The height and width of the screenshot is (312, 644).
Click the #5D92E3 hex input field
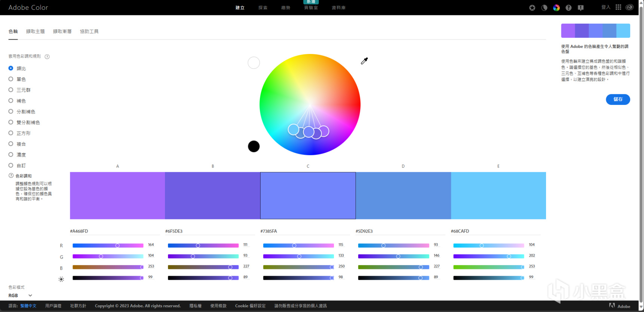click(400, 231)
